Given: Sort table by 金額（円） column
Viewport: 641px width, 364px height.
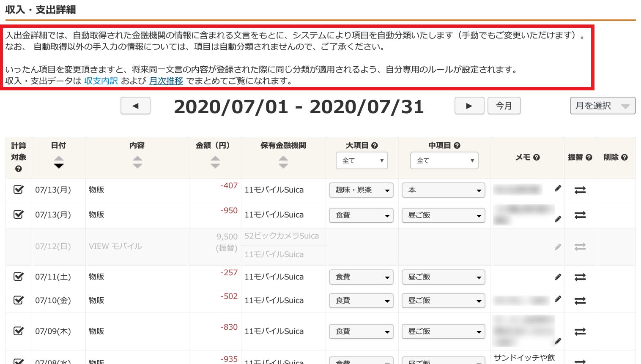Looking at the screenshot, I should tap(215, 162).
